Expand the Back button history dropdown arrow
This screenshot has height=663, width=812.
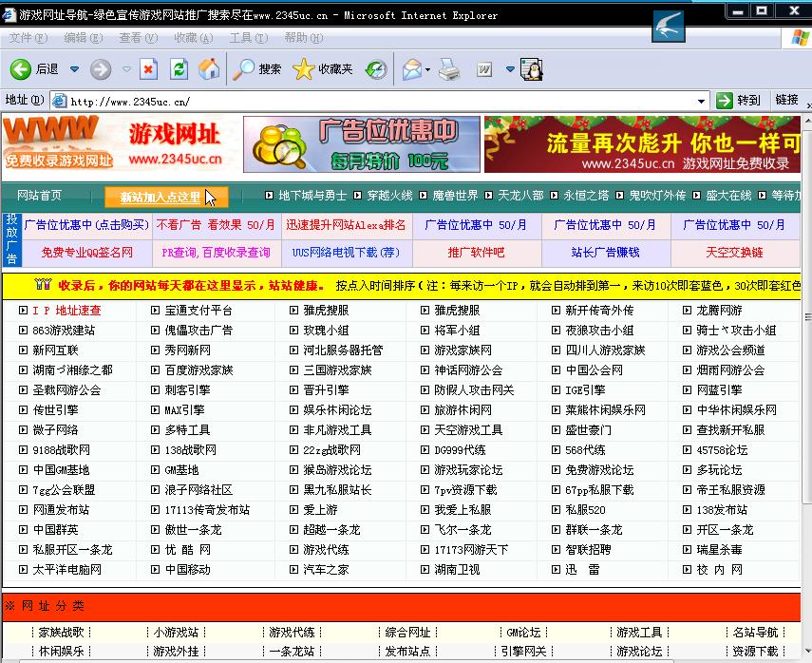(73, 68)
